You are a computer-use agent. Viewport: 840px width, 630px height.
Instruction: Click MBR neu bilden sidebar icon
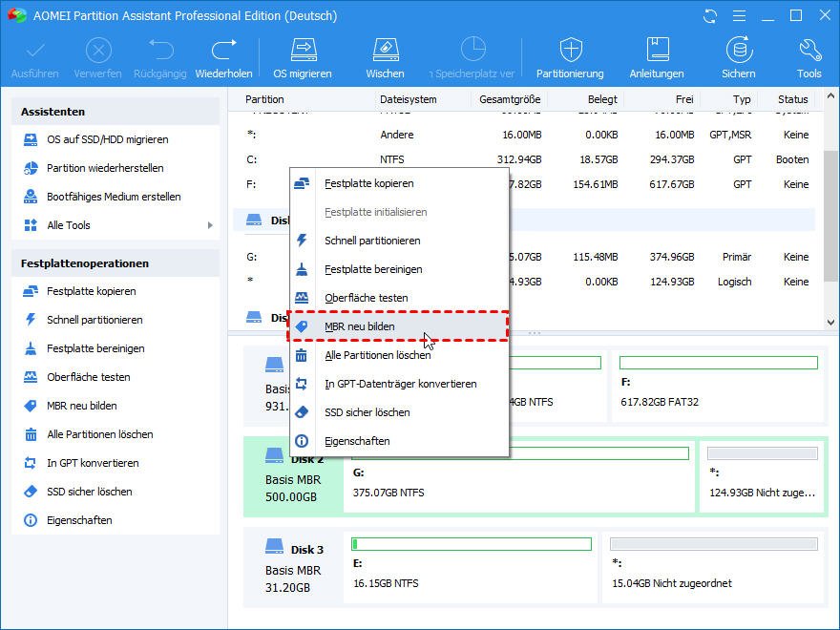pos(31,406)
